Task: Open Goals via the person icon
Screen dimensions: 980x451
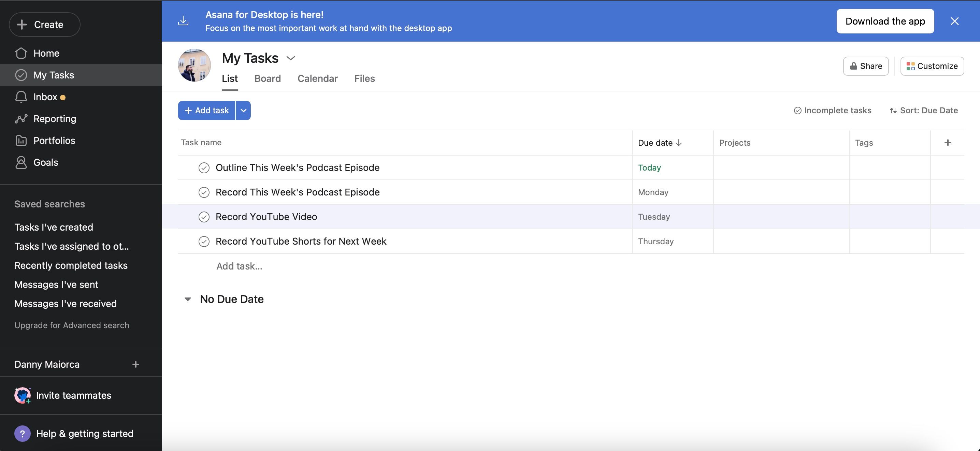Action: point(21,162)
